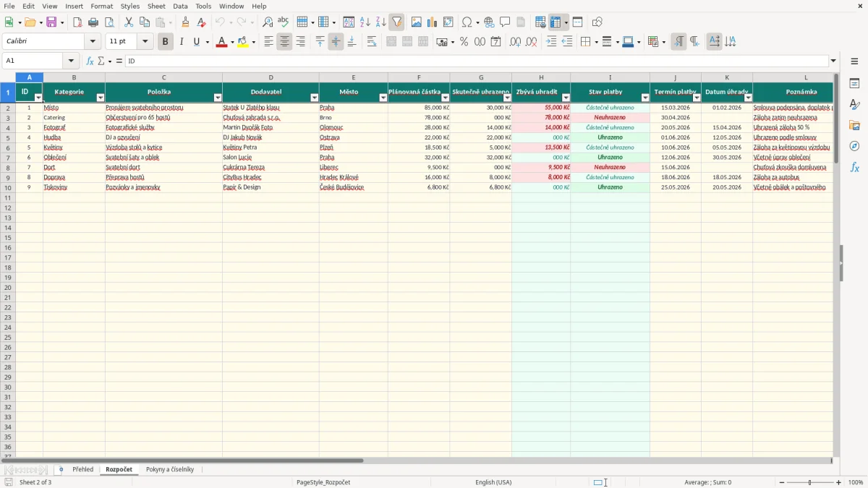Select the cell containing Cukrárna Tereza
Screen dimensions: 868x488
271,168
